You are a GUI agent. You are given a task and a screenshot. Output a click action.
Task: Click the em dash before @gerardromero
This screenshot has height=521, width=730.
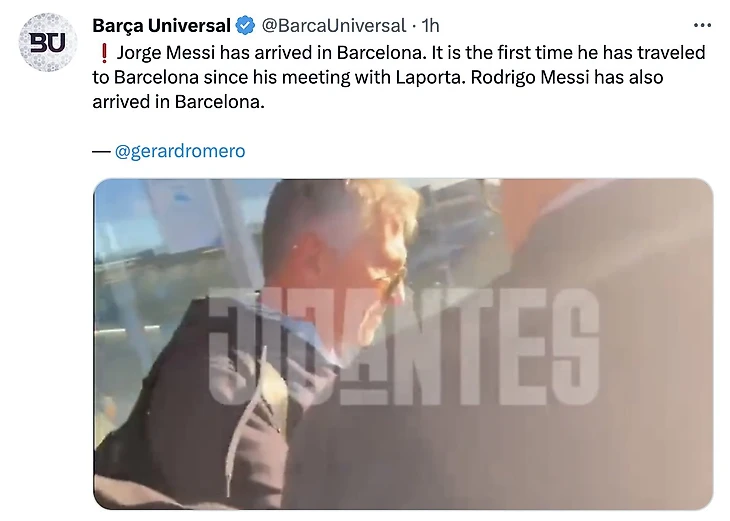tap(101, 151)
